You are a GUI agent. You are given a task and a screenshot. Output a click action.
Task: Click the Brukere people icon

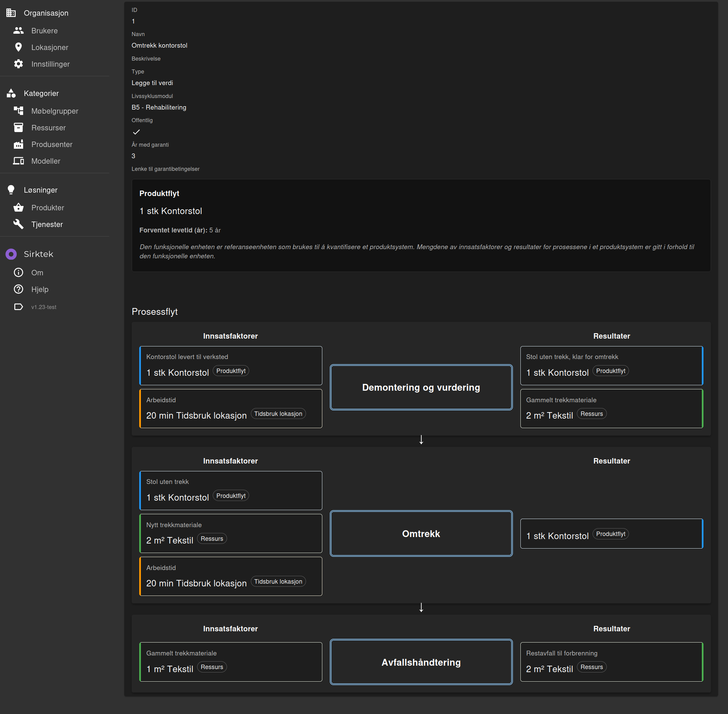pyautogui.click(x=18, y=31)
